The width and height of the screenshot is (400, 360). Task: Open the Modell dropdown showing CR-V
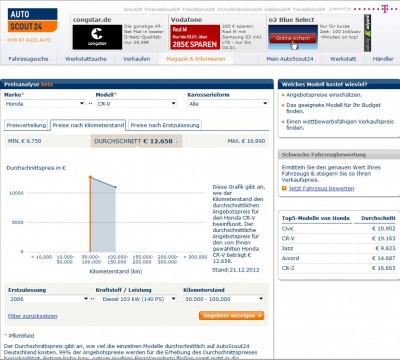point(136,104)
